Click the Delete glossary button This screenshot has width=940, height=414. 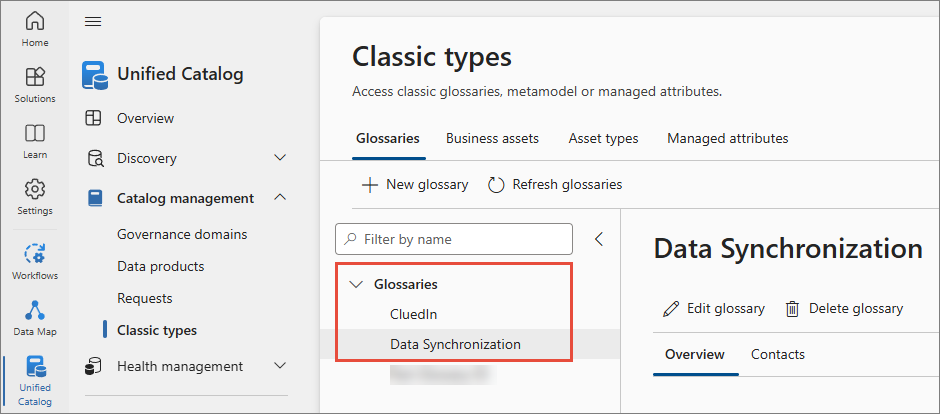pos(843,309)
